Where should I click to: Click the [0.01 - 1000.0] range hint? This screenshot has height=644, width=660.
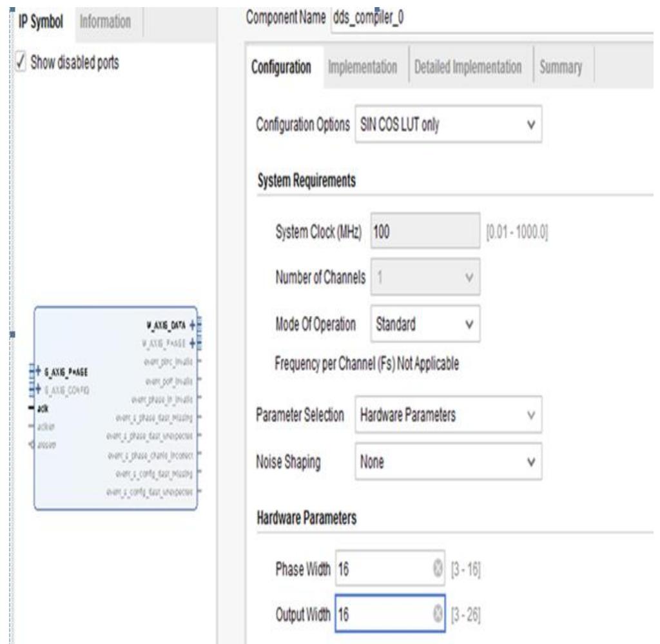[517, 231]
